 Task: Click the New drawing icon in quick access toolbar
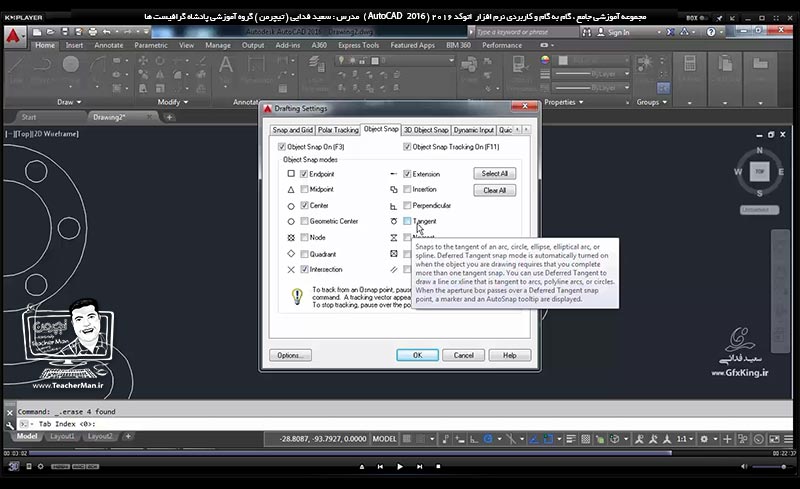pyautogui.click(x=37, y=32)
